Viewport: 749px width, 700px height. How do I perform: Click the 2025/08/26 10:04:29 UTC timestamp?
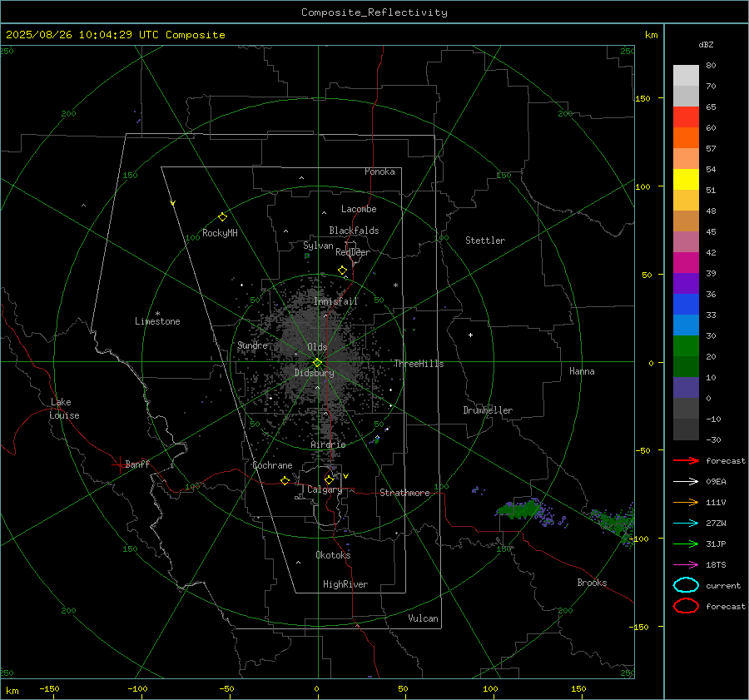(115, 35)
